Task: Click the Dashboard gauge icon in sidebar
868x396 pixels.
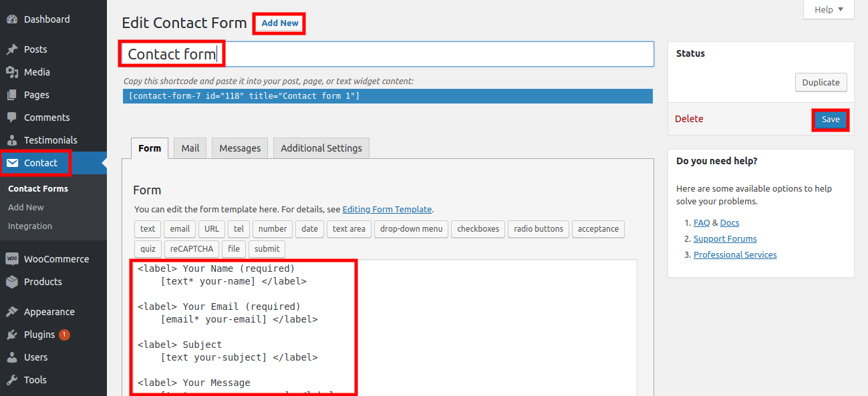Action: coord(12,19)
